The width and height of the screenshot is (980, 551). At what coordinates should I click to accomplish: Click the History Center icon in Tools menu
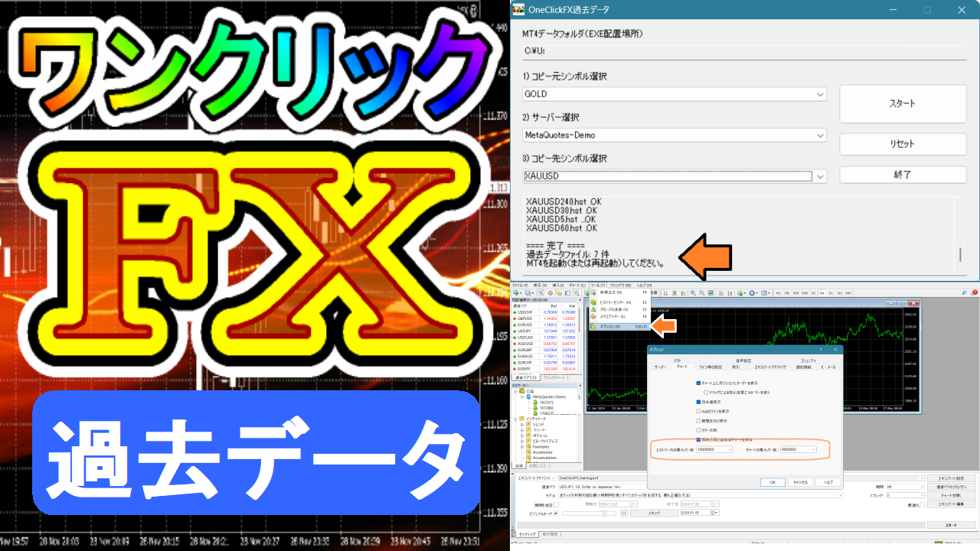pos(593,302)
